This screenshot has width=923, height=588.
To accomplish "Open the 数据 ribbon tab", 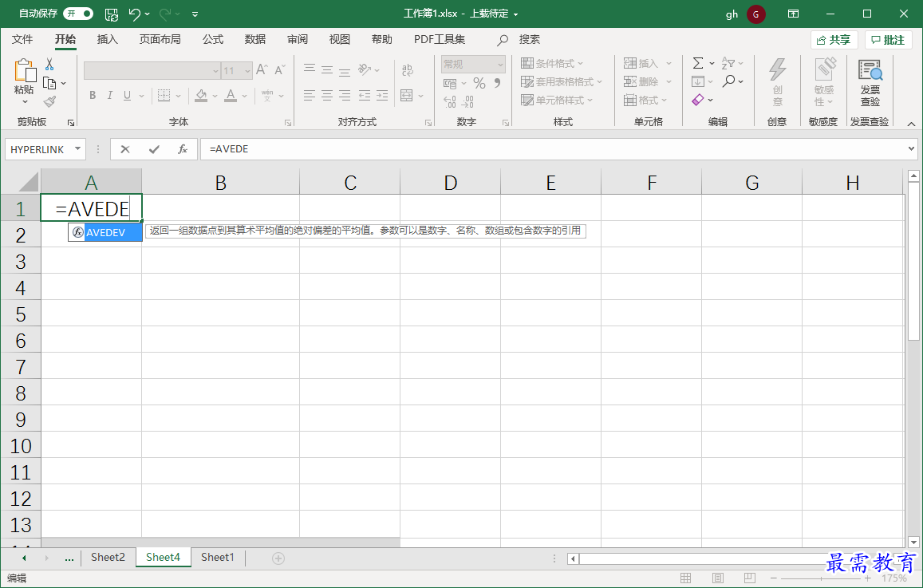I will pyautogui.click(x=255, y=39).
